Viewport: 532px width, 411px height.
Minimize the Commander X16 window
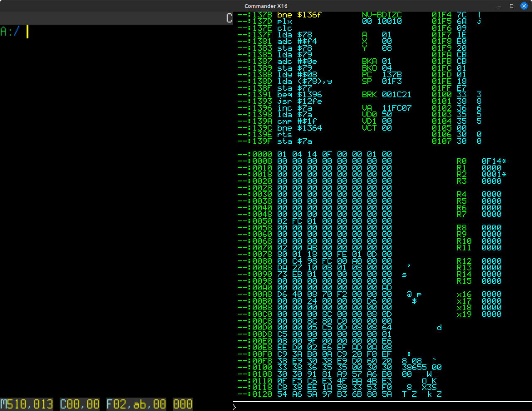pos(499,6)
